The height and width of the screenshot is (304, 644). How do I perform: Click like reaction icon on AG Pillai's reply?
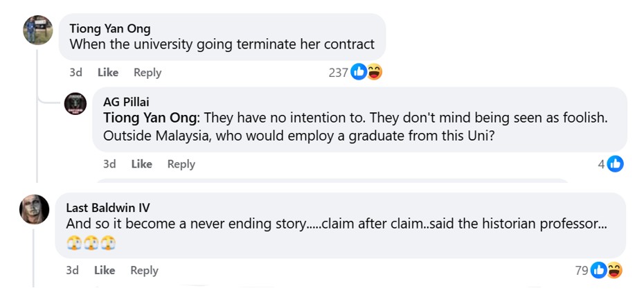point(616,164)
